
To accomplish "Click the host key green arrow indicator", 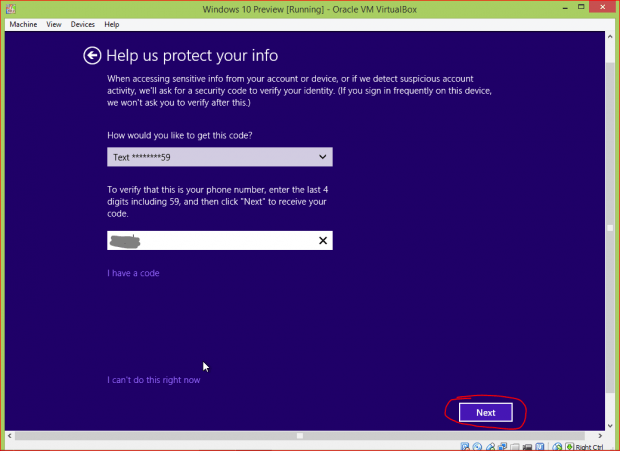I will point(569,447).
